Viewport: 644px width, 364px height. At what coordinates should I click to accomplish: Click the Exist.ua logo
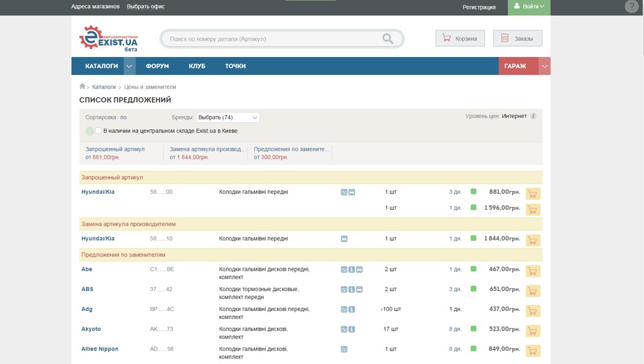point(109,39)
